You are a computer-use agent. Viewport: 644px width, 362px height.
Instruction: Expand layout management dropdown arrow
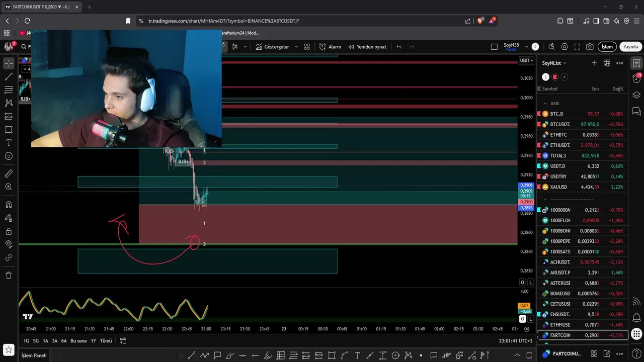(526, 47)
